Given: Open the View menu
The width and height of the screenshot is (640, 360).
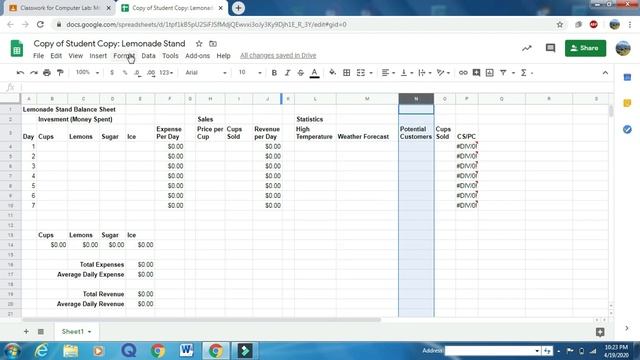Looking at the screenshot, I should 76,56.
